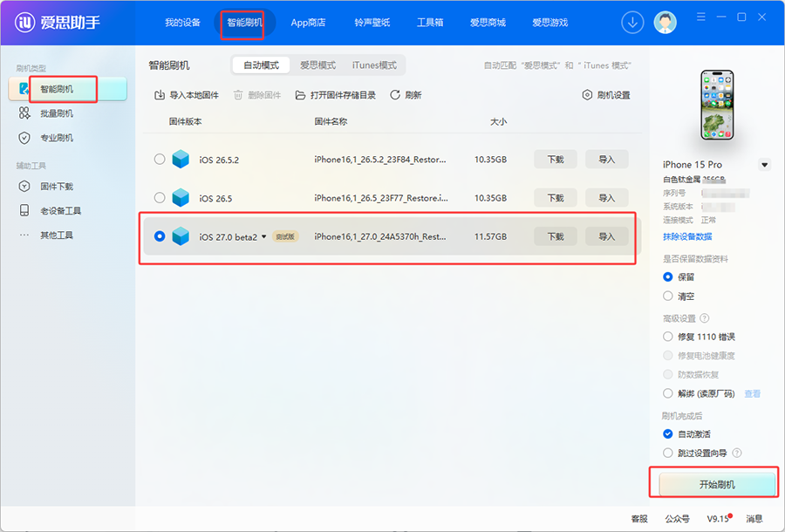Open 客服 in status bar
785x532 pixels.
click(x=639, y=519)
